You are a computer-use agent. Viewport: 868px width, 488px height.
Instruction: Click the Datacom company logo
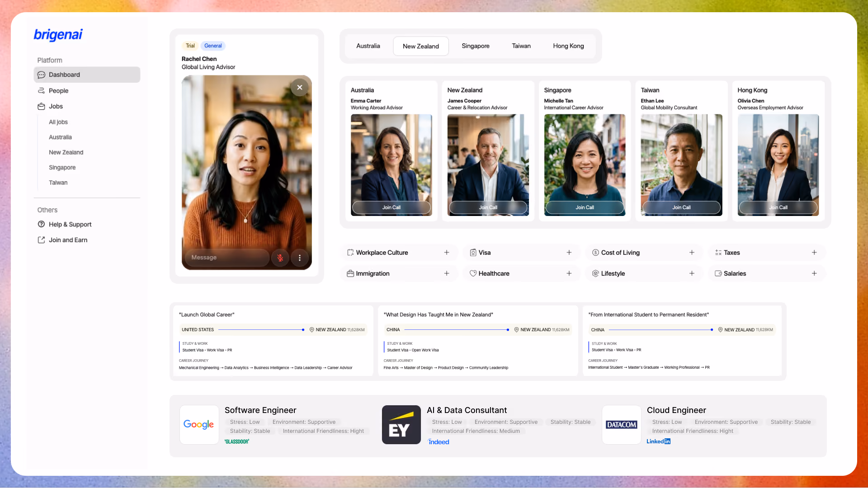pyautogui.click(x=622, y=425)
